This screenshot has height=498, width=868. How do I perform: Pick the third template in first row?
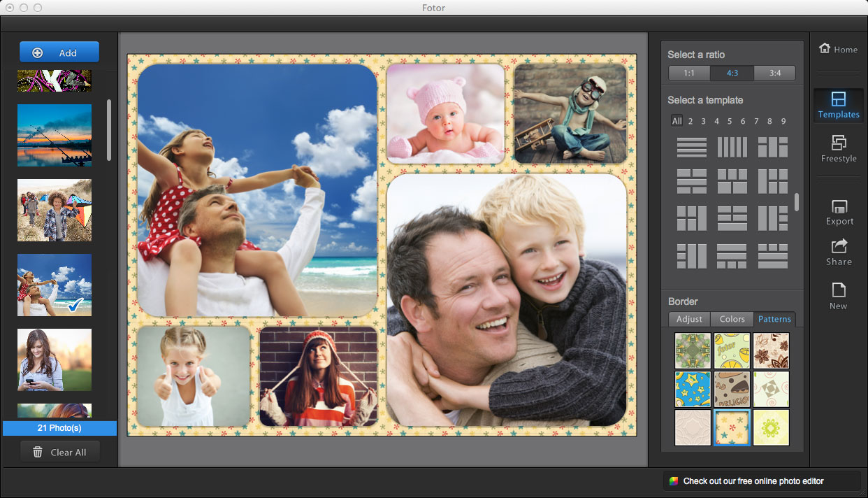coord(773,147)
